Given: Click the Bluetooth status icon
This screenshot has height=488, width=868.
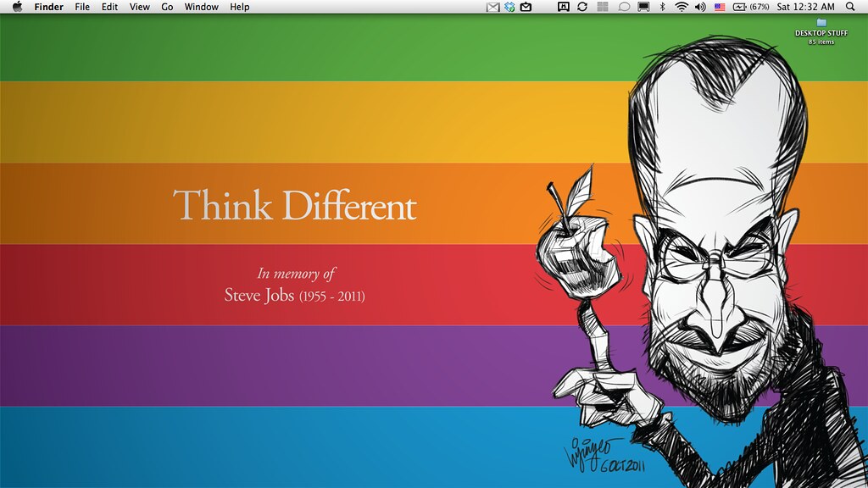Looking at the screenshot, I should coord(662,7).
